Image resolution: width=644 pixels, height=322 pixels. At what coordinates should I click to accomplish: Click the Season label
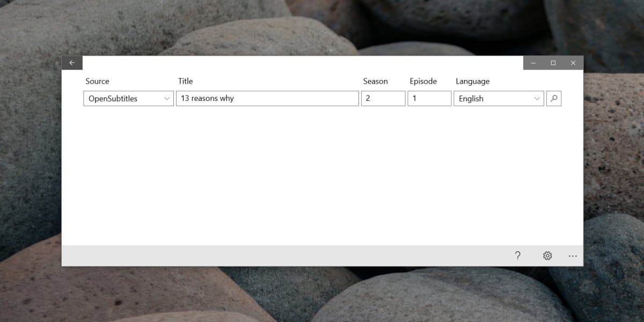coord(375,81)
